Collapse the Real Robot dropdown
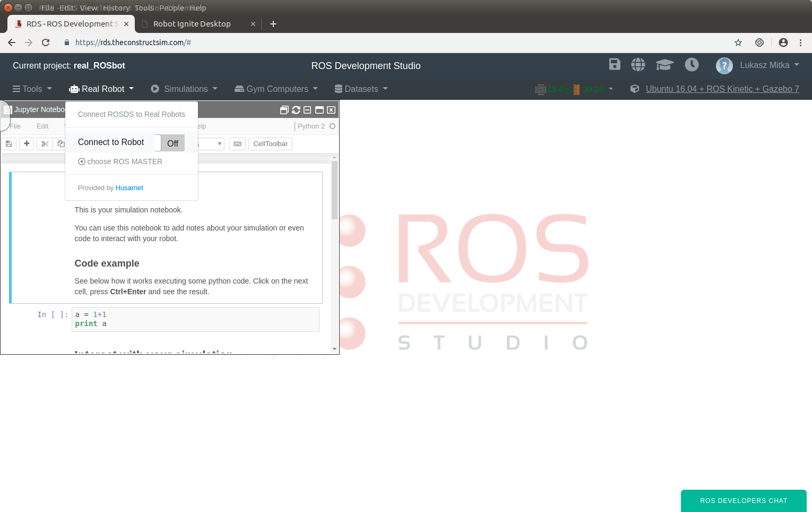 click(x=101, y=89)
